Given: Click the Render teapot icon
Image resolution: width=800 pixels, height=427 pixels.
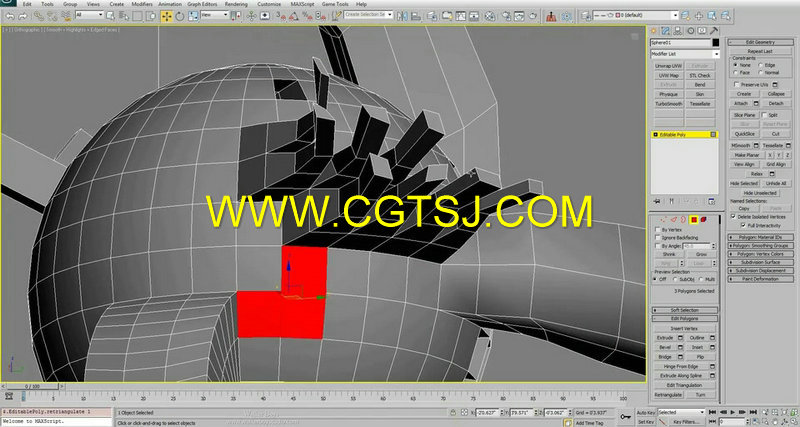Looking at the screenshot, I should coord(533,16).
